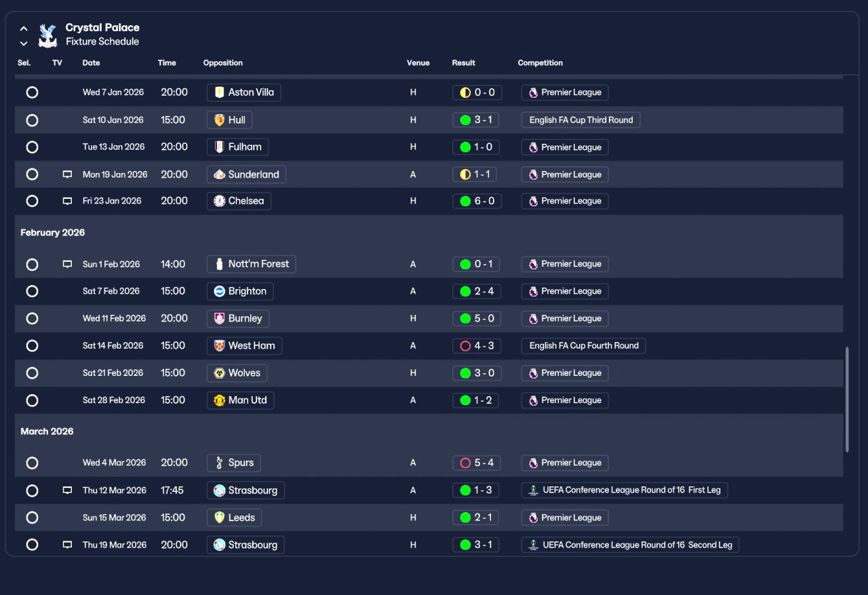Click the Wolves club badge
Viewport: 868px width, 595px height.
pos(219,372)
